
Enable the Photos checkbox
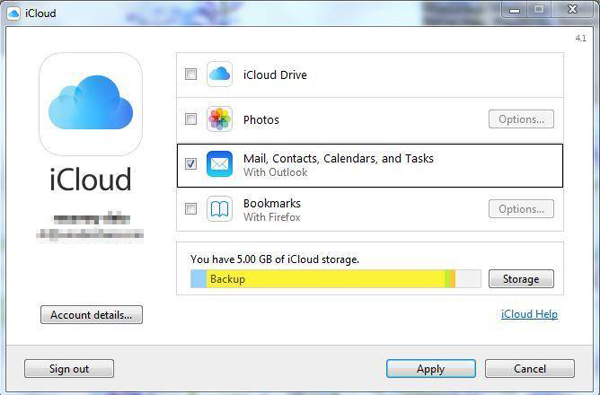tap(191, 119)
